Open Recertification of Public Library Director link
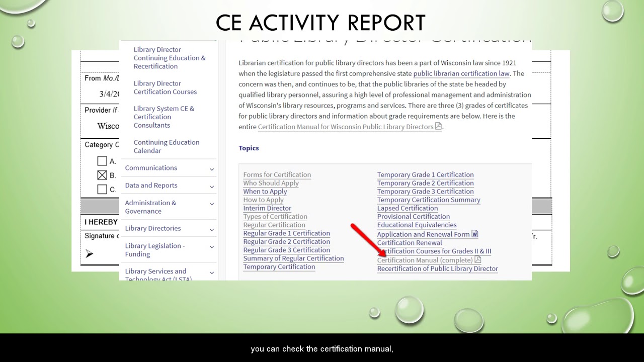The height and width of the screenshot is (362, 644). (x=438, y=268)
